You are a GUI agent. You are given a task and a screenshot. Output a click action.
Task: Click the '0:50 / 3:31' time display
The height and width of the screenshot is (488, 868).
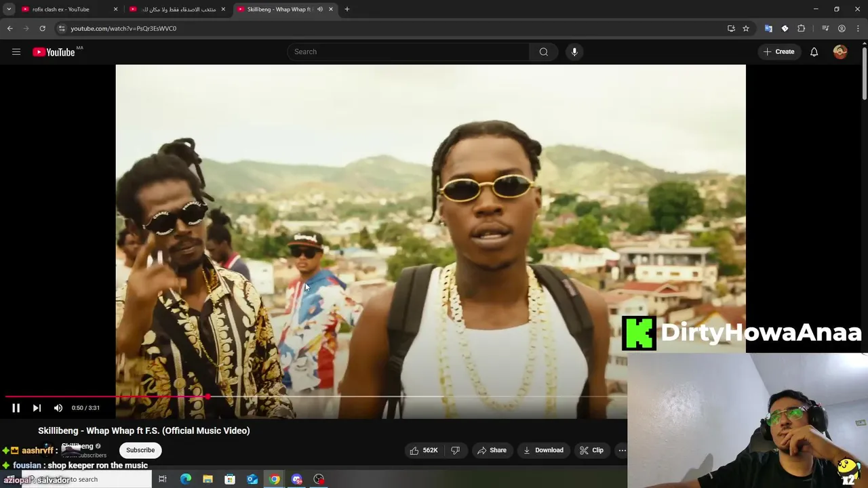tap(85, 407)
